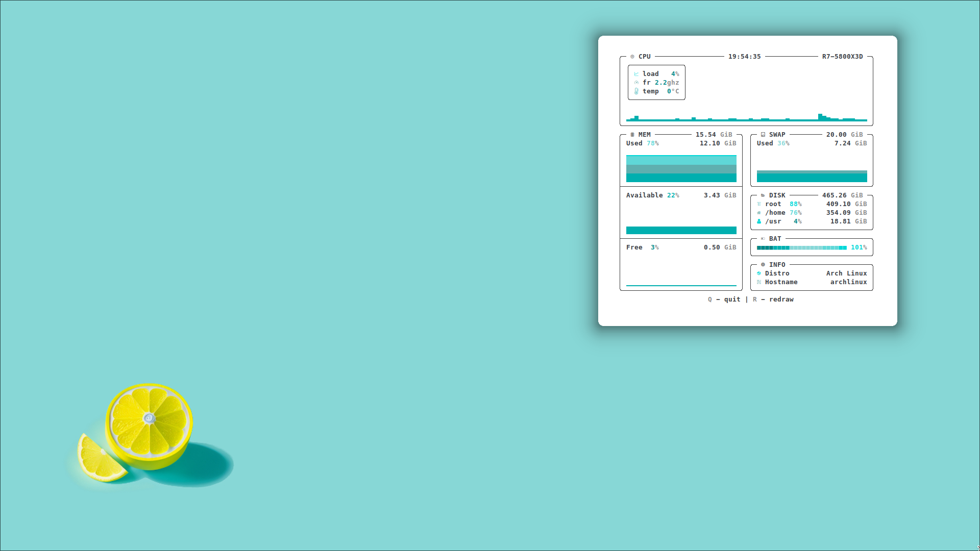Click the memory Used stacked bar
Viewport: 980px width, 551px height.
point(681,169)
